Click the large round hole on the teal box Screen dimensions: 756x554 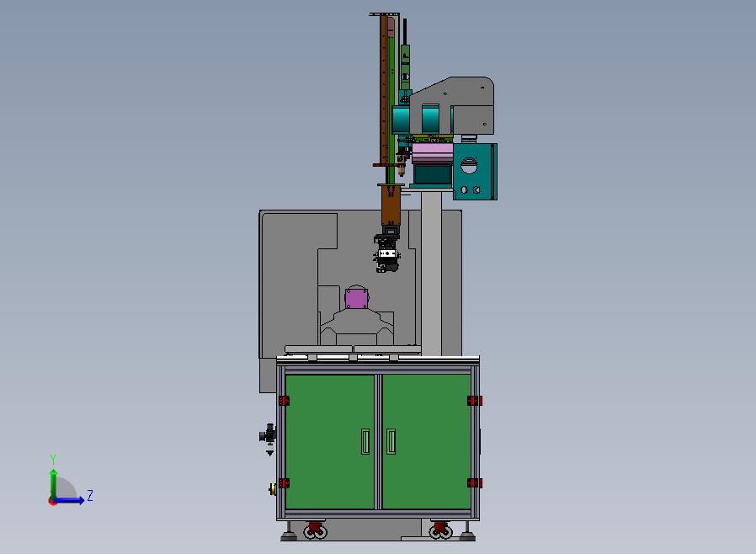(469, 167)
